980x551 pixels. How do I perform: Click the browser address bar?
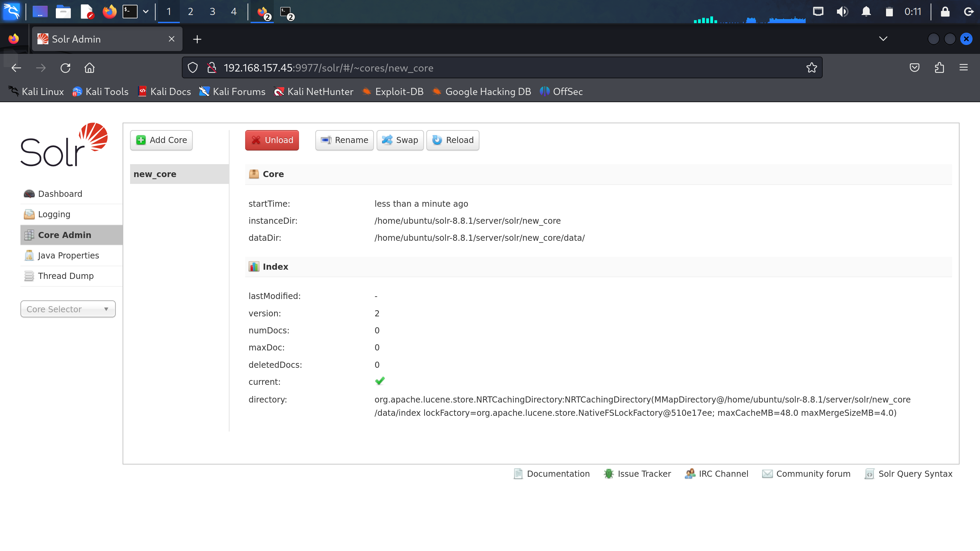494,68
